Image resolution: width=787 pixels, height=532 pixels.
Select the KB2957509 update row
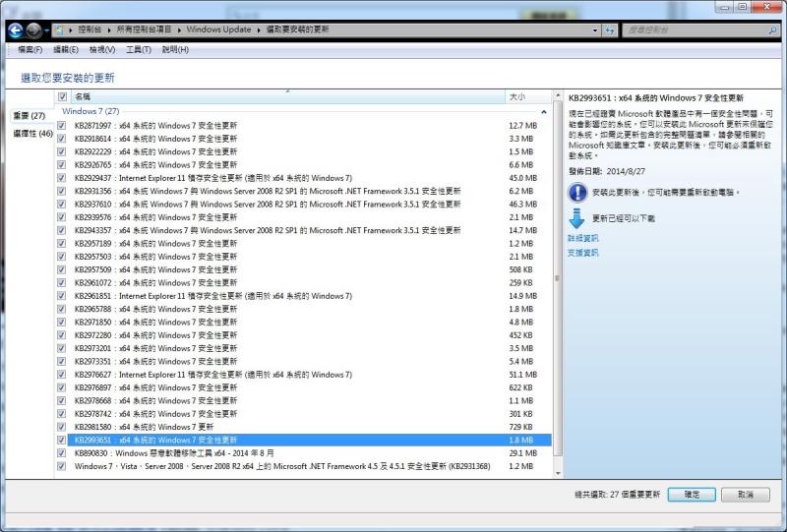pos(303,269)
